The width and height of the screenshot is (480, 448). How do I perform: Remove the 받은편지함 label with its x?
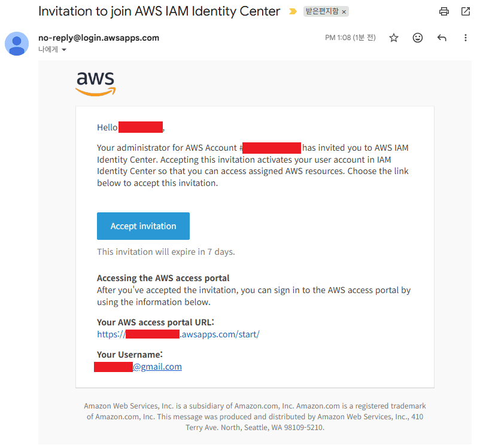coord(344,12)
